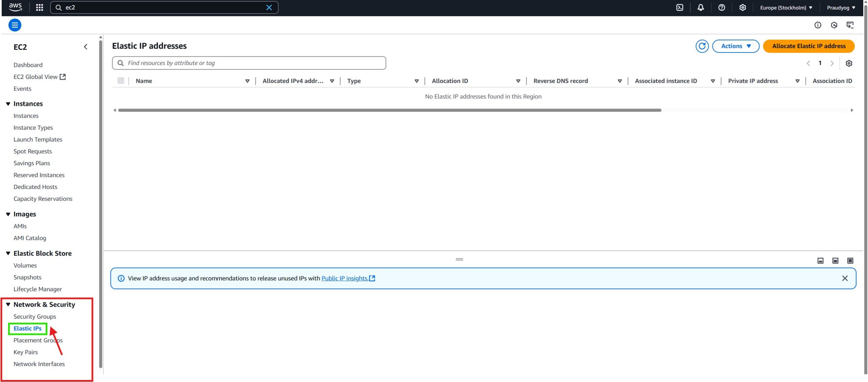Select all rows checkbox in table header
Image resolution: width=868 pixels, height=382 pixels.
tap(121, 81)
